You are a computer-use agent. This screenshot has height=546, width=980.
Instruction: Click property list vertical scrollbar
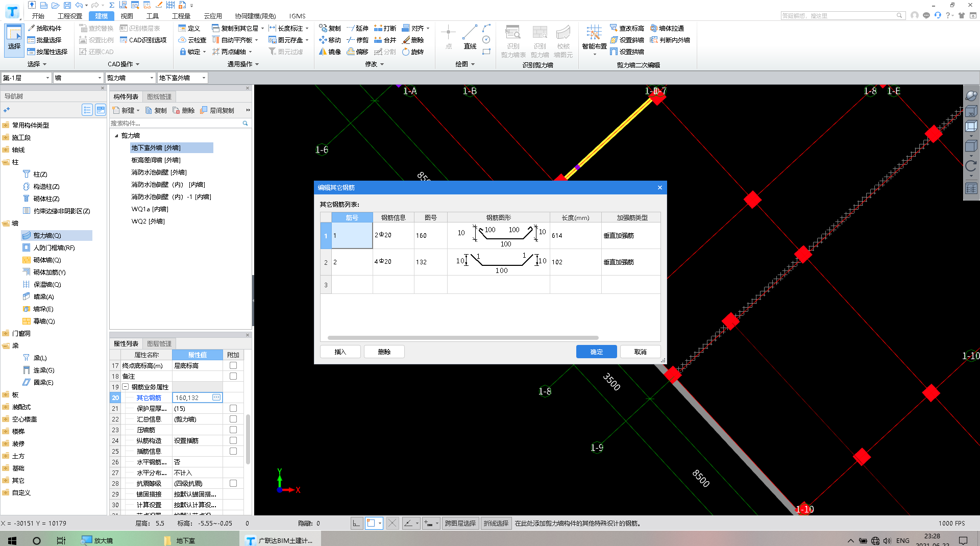(x=248, y=439)
